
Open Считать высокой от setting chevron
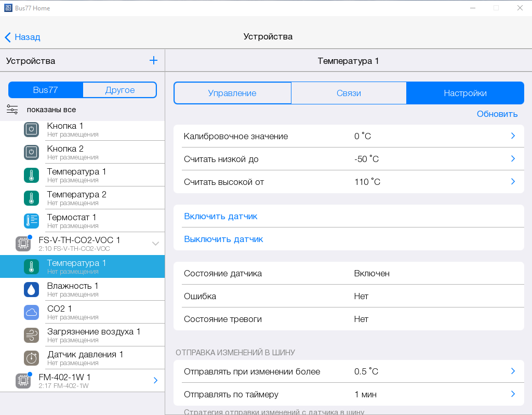coord(512,182)
